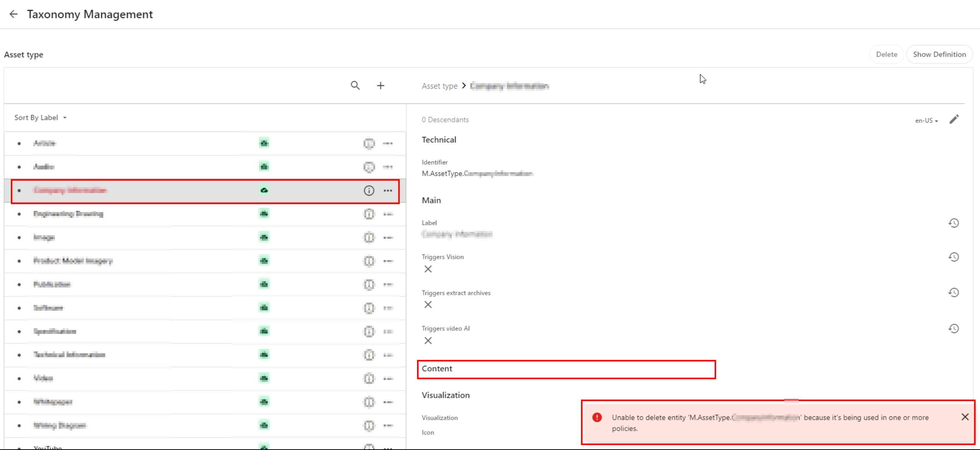Image resolution: width=980 pixels, height=450 pixels.
Task: Click the pencil edit icon
Action: point(954,119)
